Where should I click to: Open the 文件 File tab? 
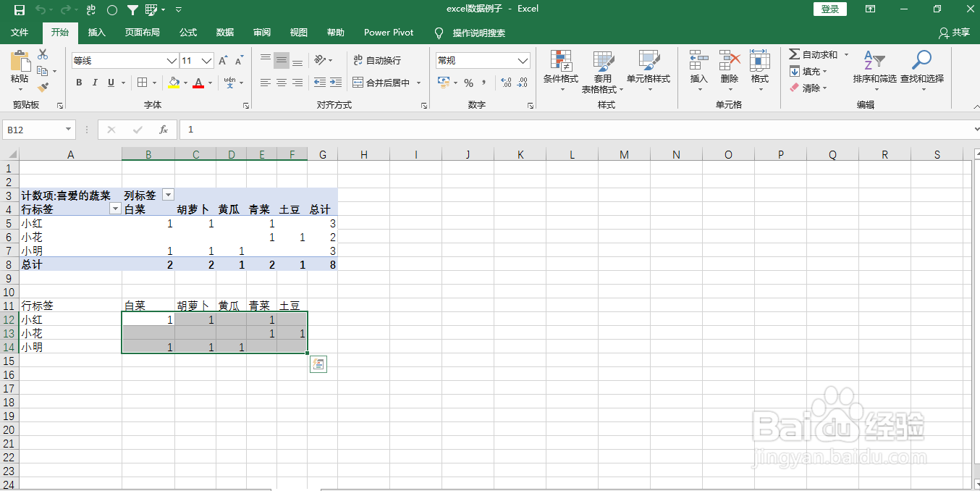(x=20, y=33)
